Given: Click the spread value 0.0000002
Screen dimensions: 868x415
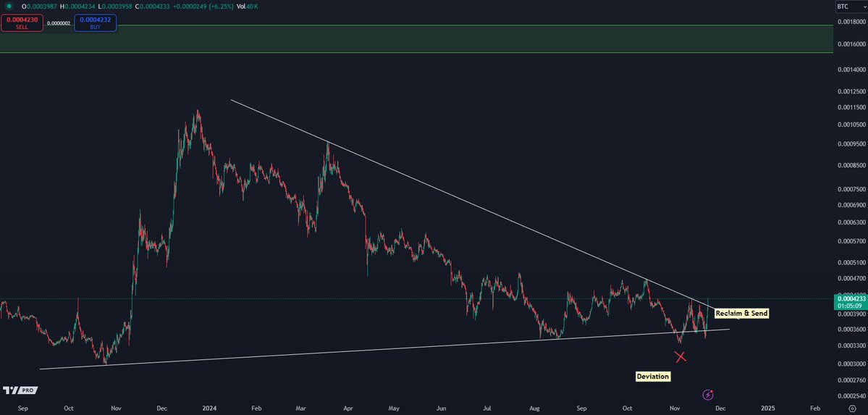Looking at the screenshot, I should [x=59, y=23].
